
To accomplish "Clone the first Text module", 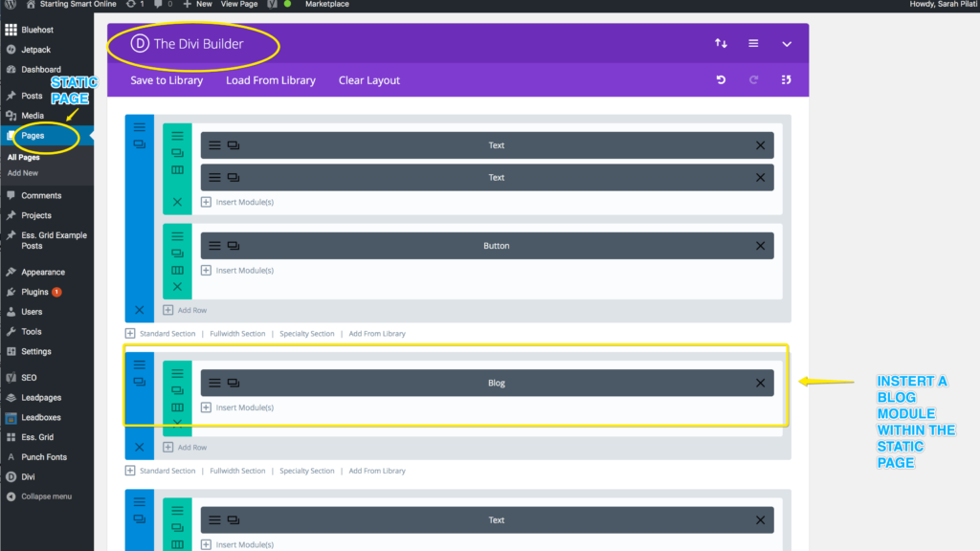I will click(x=234, y=145).
